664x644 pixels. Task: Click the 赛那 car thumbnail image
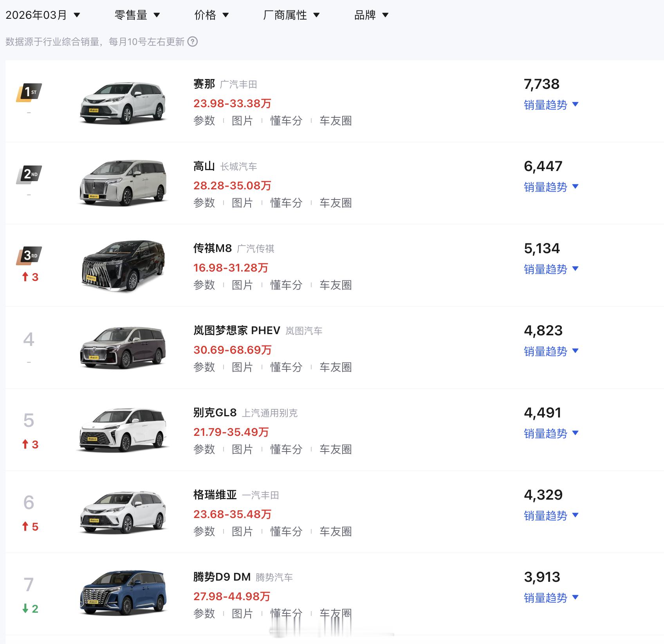[123, 103]
